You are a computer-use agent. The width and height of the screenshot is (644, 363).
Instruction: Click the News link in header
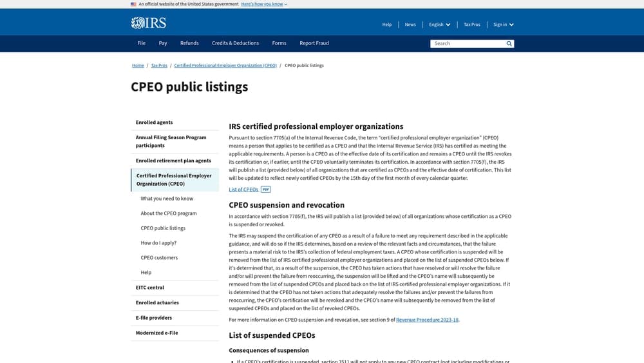(x=410, y=25)
